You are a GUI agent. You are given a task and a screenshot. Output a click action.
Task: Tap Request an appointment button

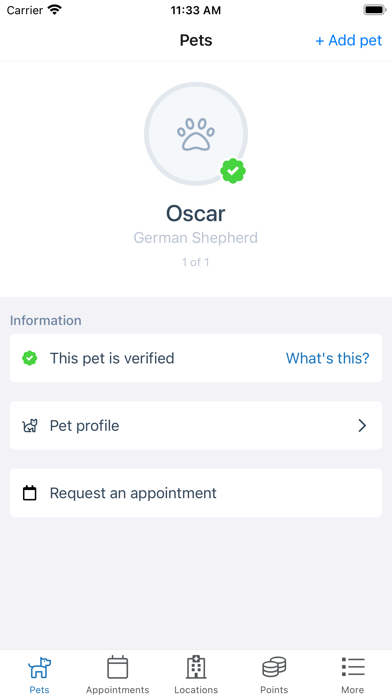coord(196,493)
